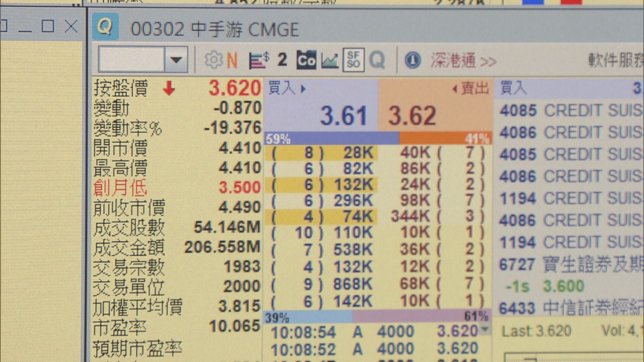Open the Co company information icon

point(306,60)
